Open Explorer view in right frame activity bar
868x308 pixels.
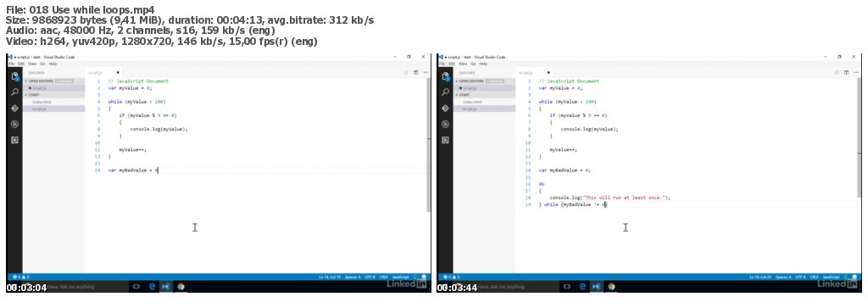coord(446,76)
